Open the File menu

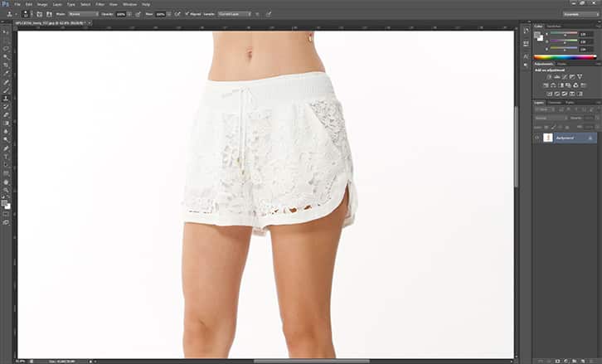click(17, 4)
